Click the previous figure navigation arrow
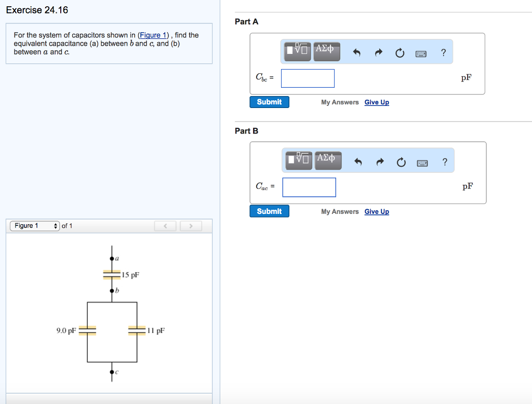 point(165,225)
